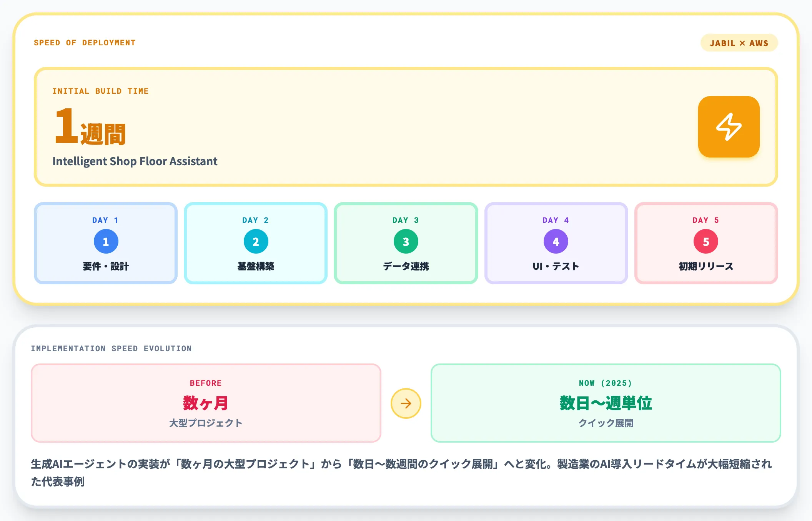Click the SPEED OF DEPLOYMENT heading

point(85,43)
